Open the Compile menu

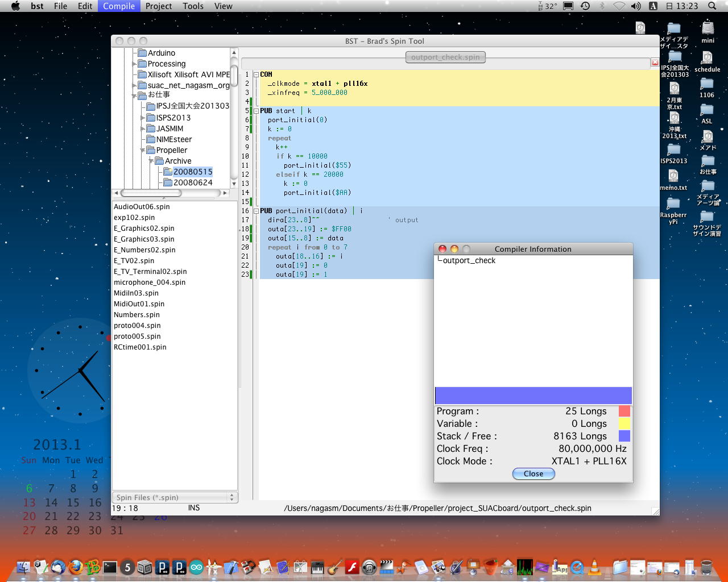(x=119, y=6)
